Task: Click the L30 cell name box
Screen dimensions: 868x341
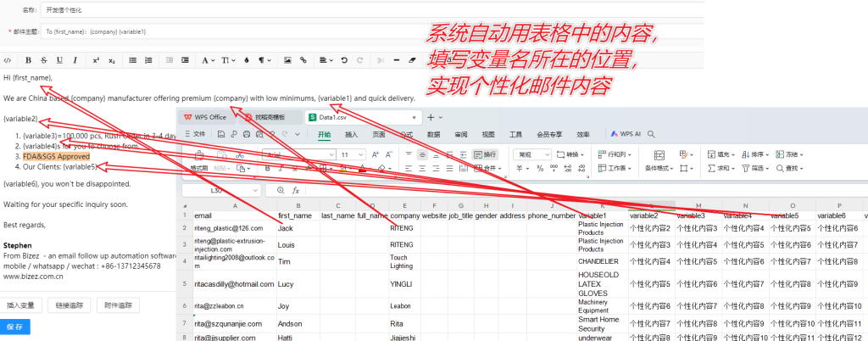Action: (221, 190)
